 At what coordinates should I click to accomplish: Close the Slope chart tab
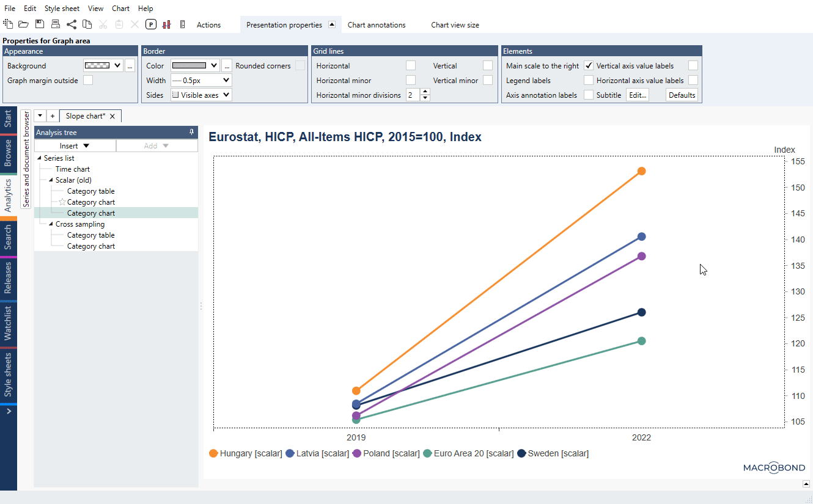(112, 116)
